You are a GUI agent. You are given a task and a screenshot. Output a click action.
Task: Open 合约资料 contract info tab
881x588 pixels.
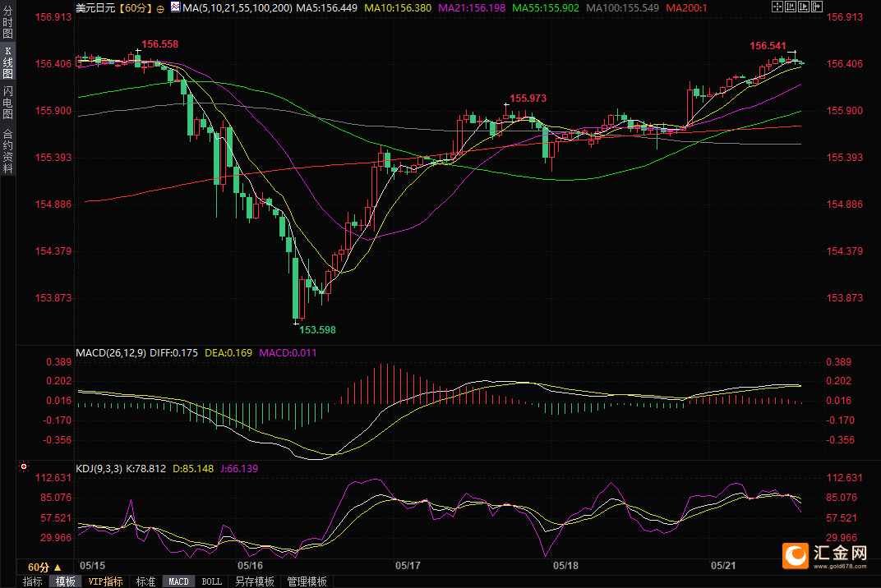(7, 150)
